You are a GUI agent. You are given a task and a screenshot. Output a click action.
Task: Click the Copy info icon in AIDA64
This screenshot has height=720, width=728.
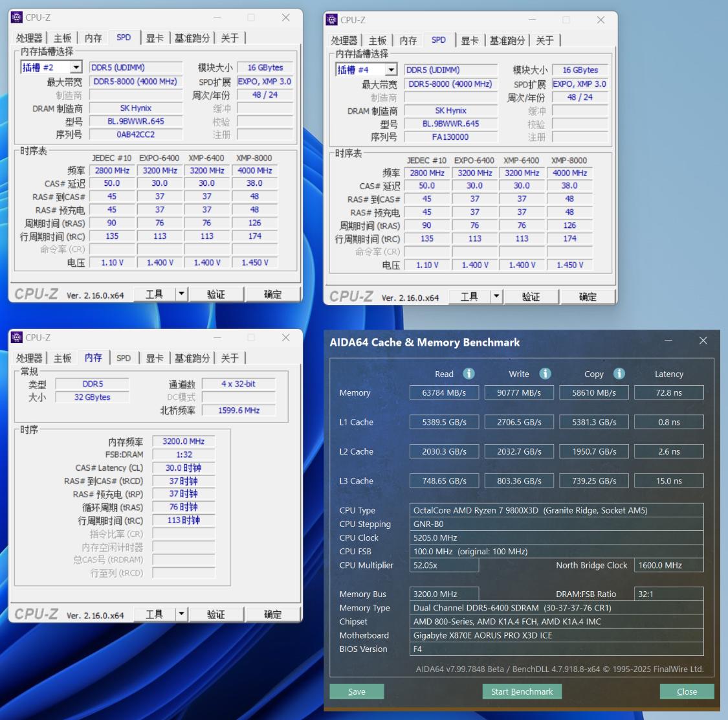619,374
